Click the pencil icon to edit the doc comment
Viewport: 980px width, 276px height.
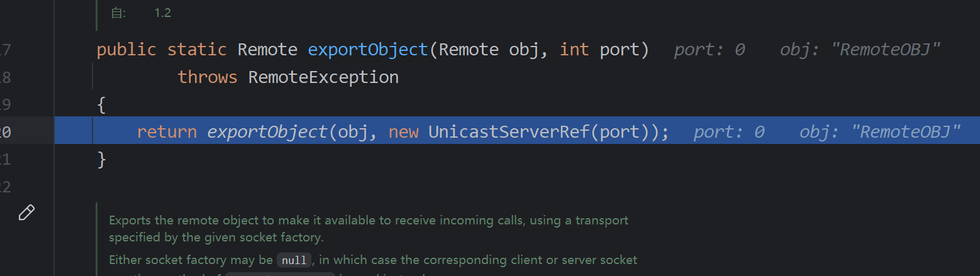26,213
